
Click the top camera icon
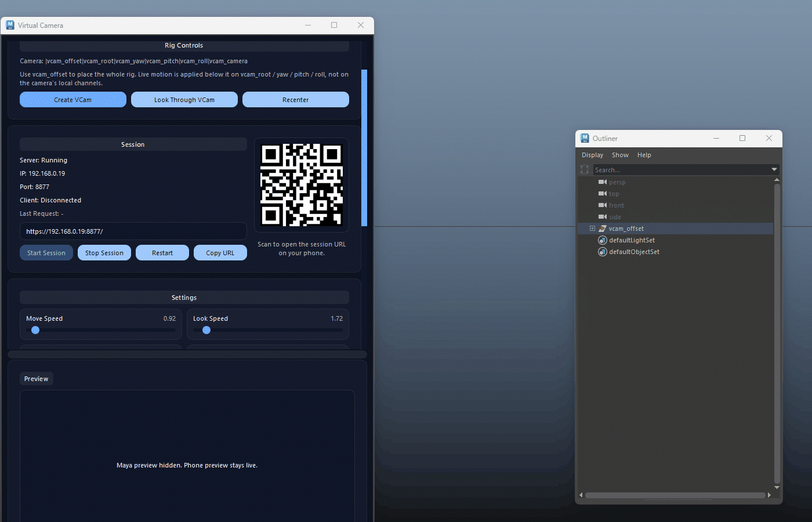click(x=603, y=194)
